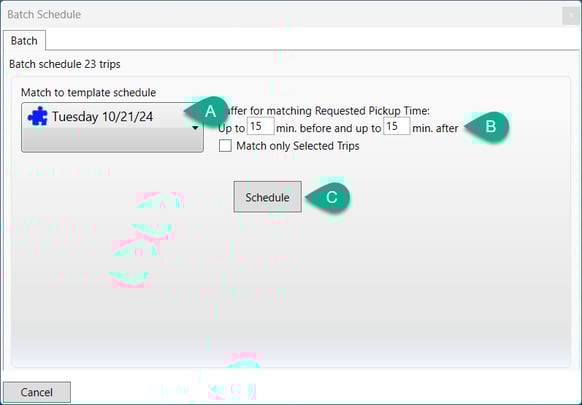Click the 'Match to template schedule' label
The image size is (582, 405).
pyautogui.click(x=88, y=92)
